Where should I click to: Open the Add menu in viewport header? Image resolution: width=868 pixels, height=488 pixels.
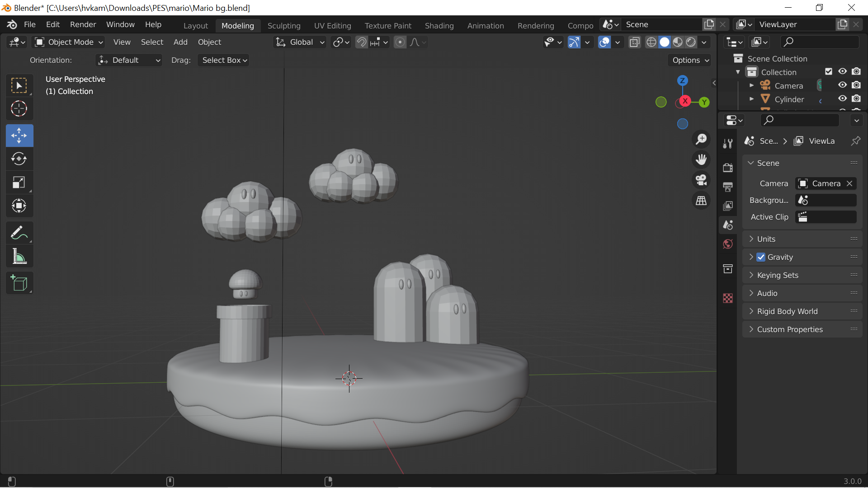click(180, 42)
